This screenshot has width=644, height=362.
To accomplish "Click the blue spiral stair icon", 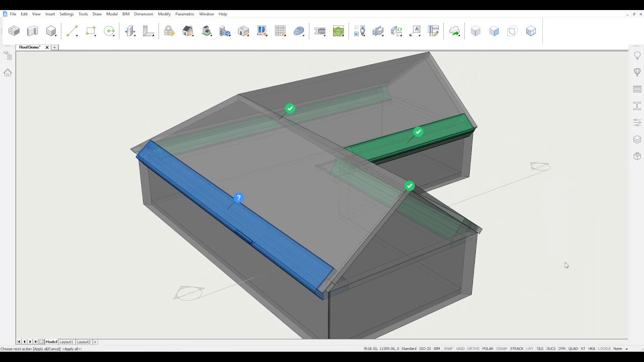I will tap(299, 31).
